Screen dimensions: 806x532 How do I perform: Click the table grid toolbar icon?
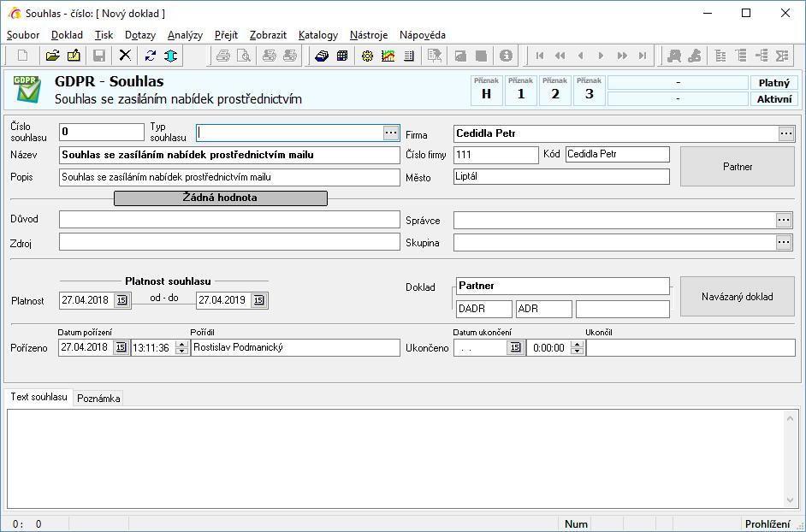pyautogui.click(x=342, y=56)
